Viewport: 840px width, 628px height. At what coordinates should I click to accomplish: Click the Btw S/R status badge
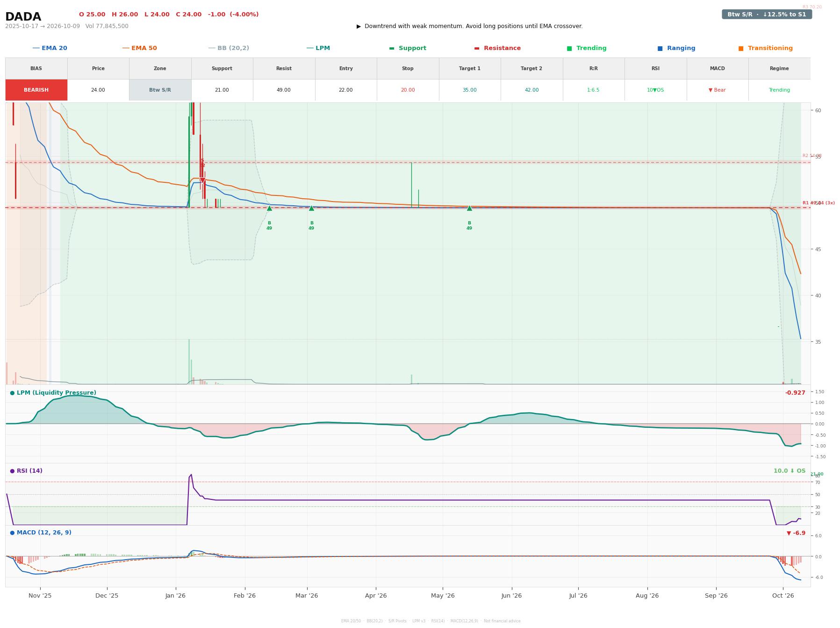click(767, 14)
